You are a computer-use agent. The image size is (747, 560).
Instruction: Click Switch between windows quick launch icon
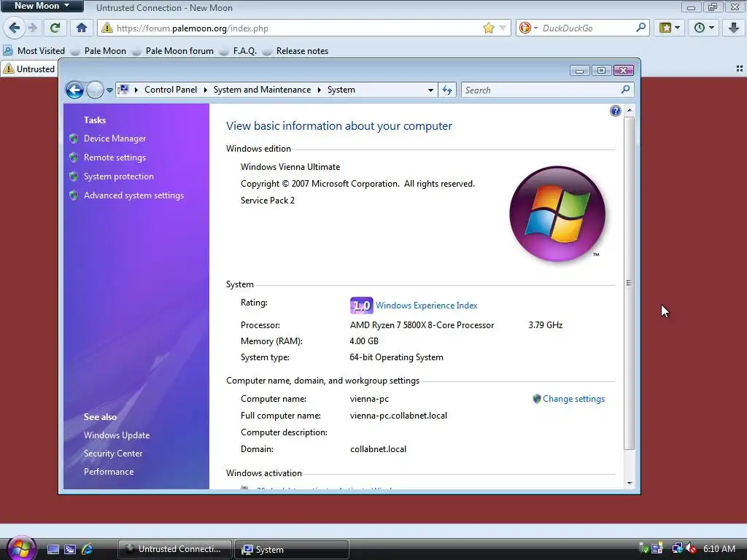(x=70, y=549)
